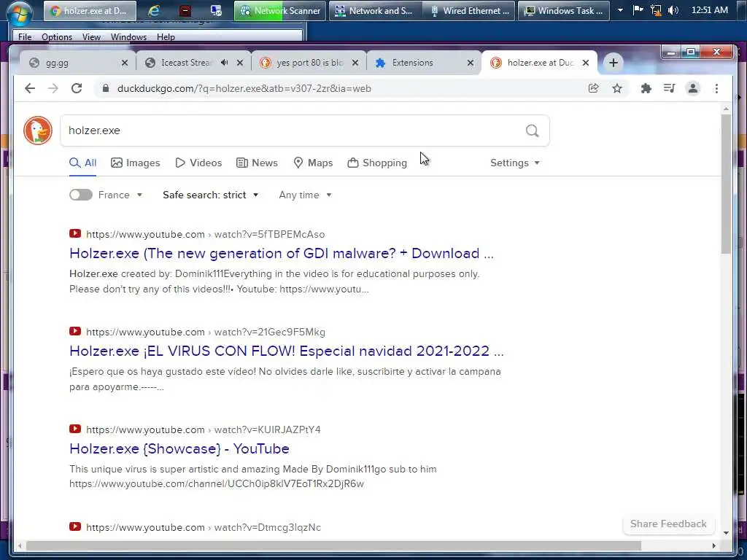Close the holzer.exe search tab
This screenshot has height=560, width=747.
[x=586, y=63]
